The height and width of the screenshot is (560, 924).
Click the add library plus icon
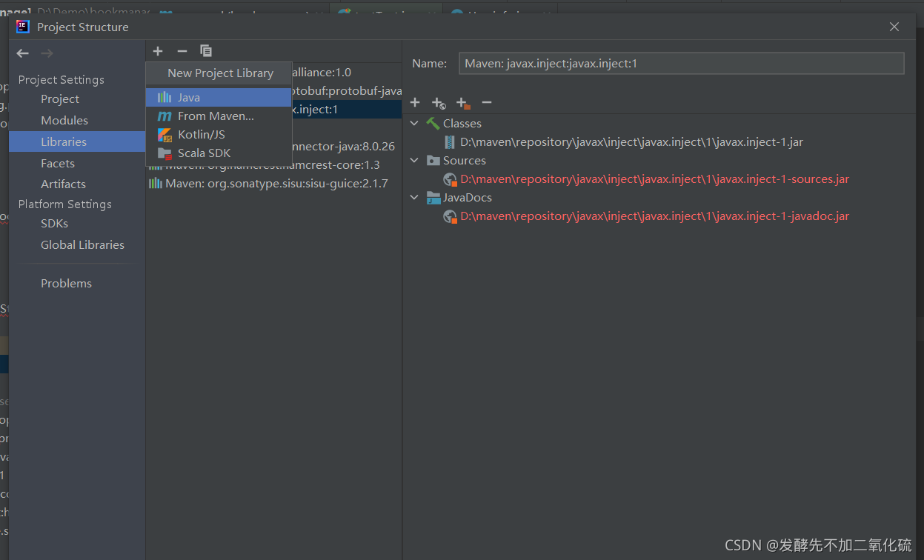tap(158, 51)
